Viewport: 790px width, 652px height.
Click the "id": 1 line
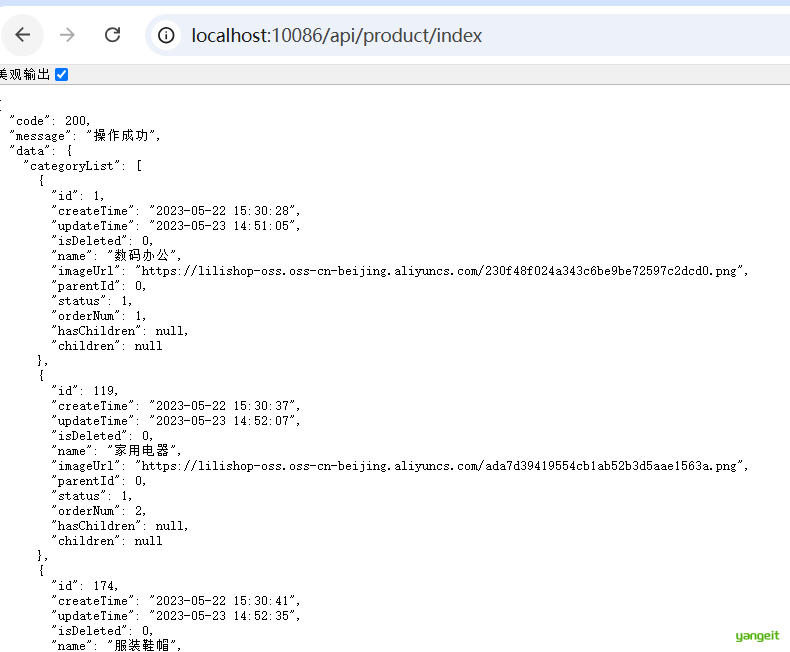(78, 196)
